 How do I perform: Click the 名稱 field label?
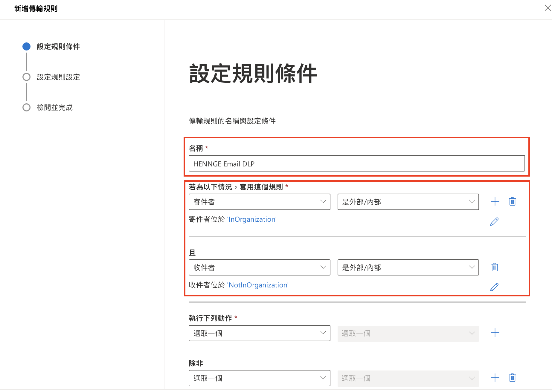point(196,148)
